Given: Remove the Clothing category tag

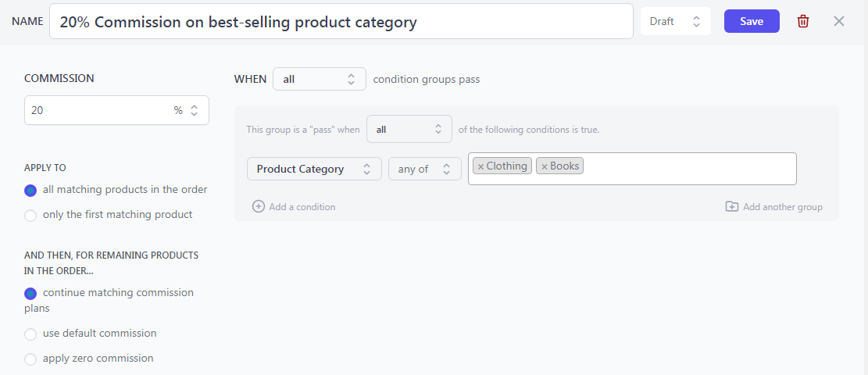Looking at the screenshot, I should [480, 166].
